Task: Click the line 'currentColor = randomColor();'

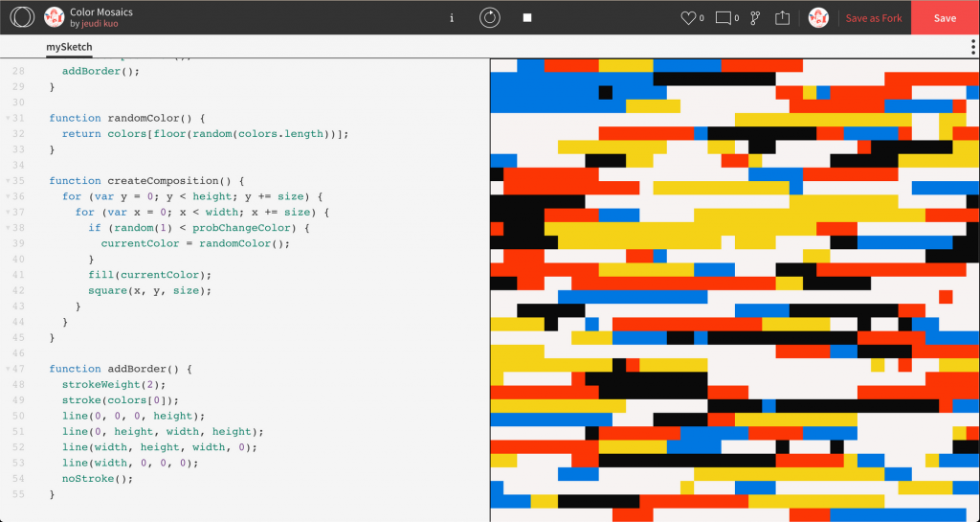Action: (195, 243)
